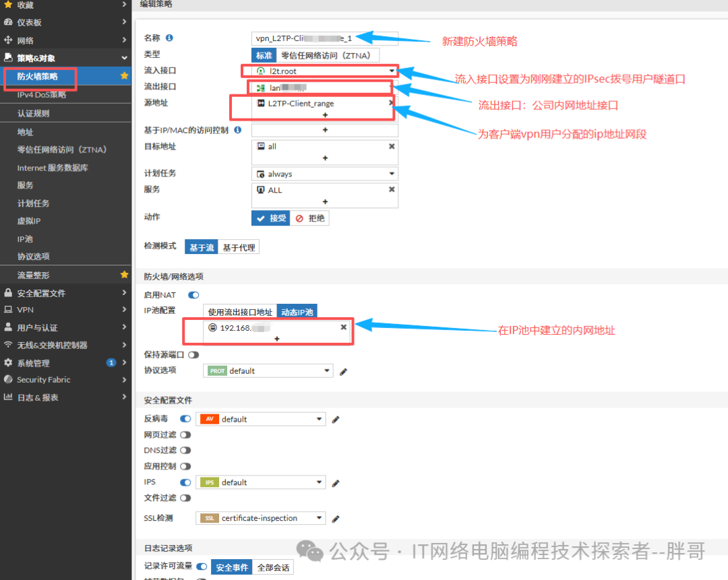The image size is (728, 580).
Task: Remove 192.168 entry from IP pool
Action: tap(343, 327)
